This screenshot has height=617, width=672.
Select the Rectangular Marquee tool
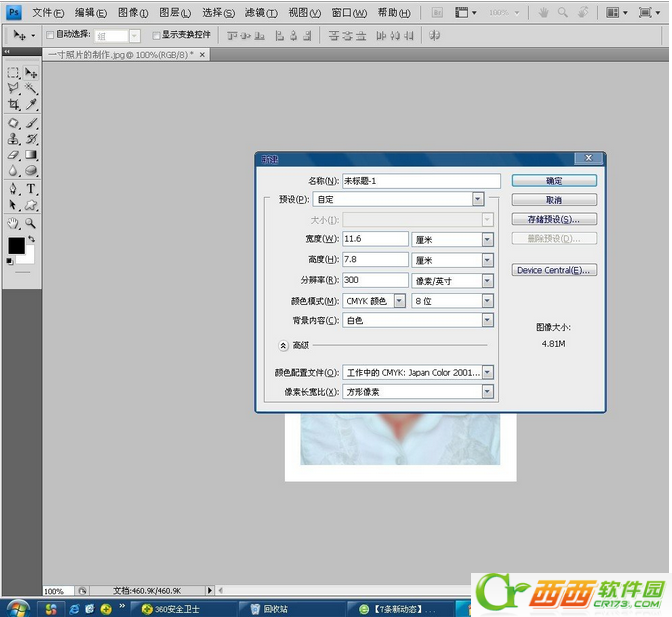pyautogui.click(x=14, y=73)
